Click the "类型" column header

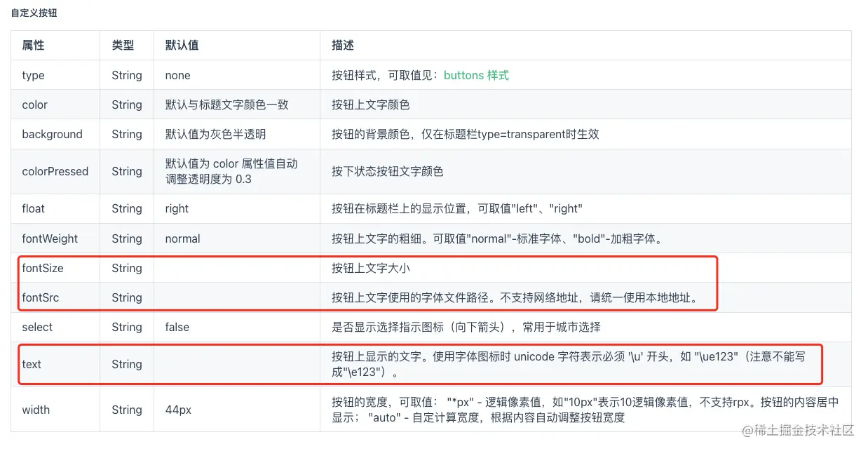(x=123, y=45)
